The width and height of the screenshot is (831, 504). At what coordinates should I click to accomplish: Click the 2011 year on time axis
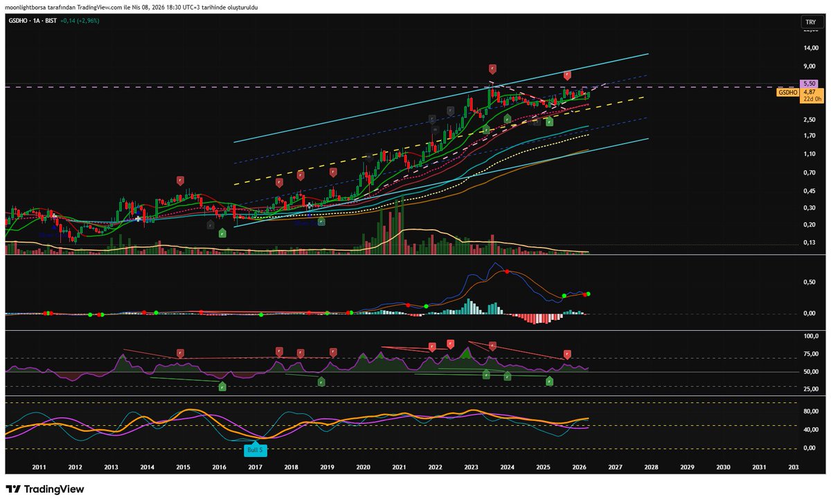point(39,468)
